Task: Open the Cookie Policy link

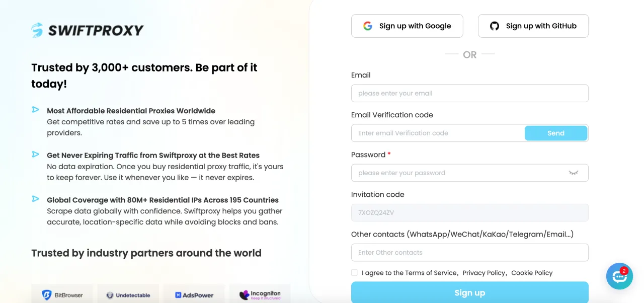Action: pyautogui.click(x=532, y=273)
